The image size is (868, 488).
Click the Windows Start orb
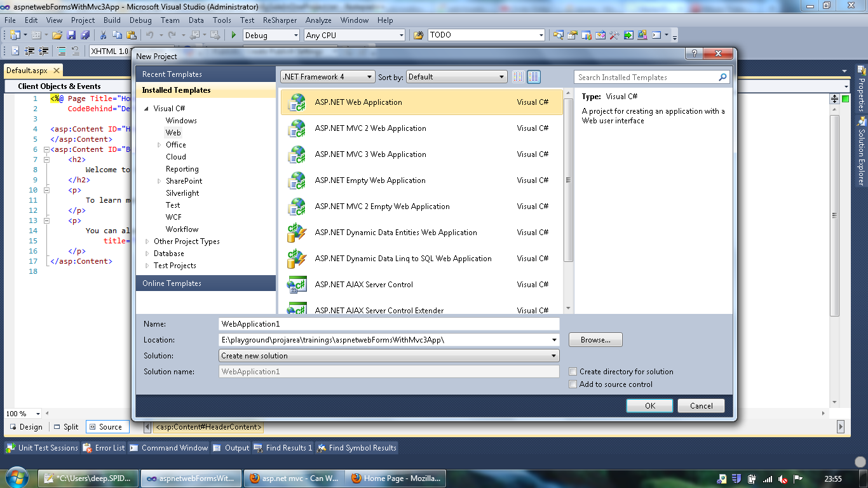17,477
